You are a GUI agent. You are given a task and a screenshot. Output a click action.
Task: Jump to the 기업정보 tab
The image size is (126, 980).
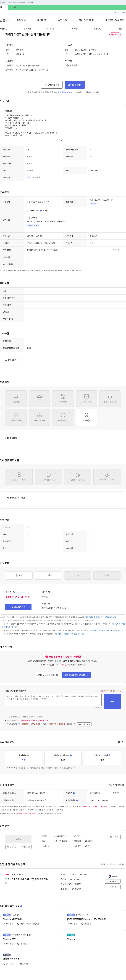pos(121,29)
